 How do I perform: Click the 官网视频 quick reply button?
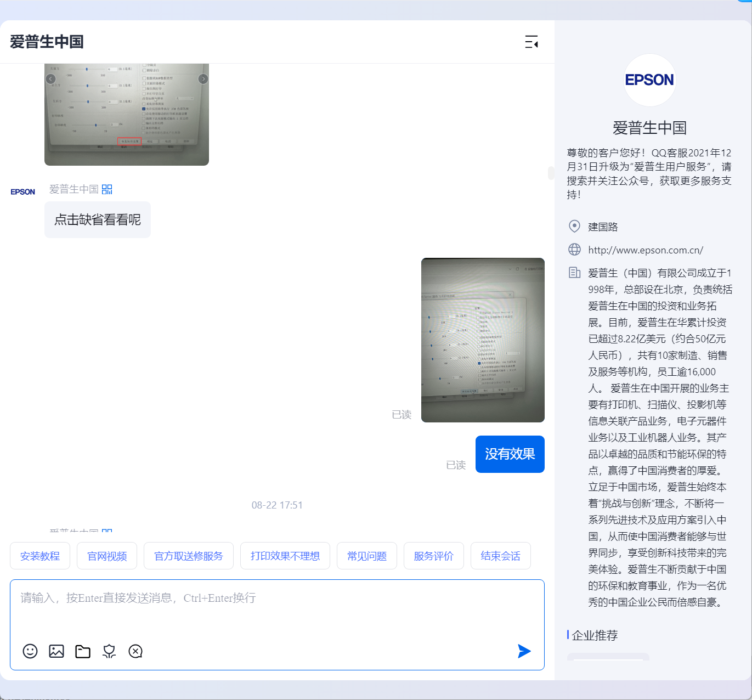pos(107,556)
